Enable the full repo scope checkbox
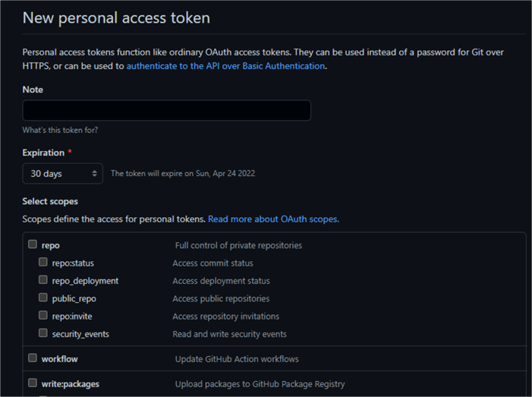 (33, 244)
